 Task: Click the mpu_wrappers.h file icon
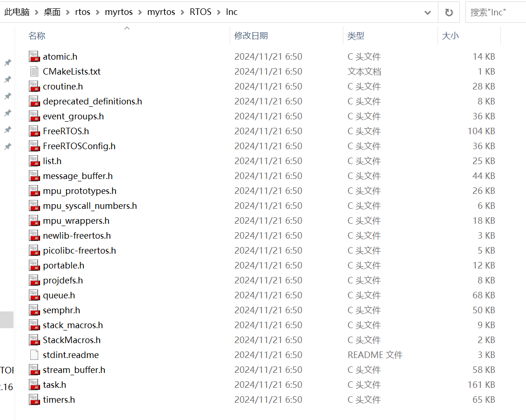tap(34, 220)
